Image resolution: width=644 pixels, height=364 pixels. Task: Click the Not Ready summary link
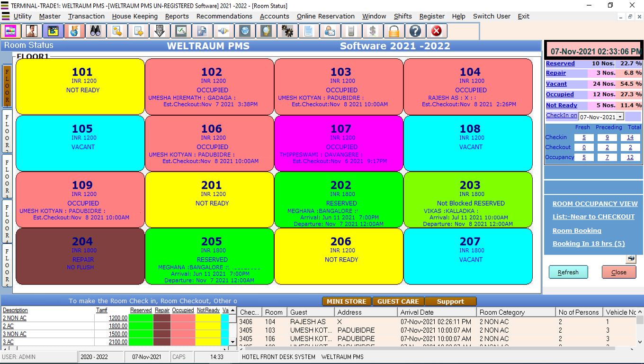(x=562, y=105)
